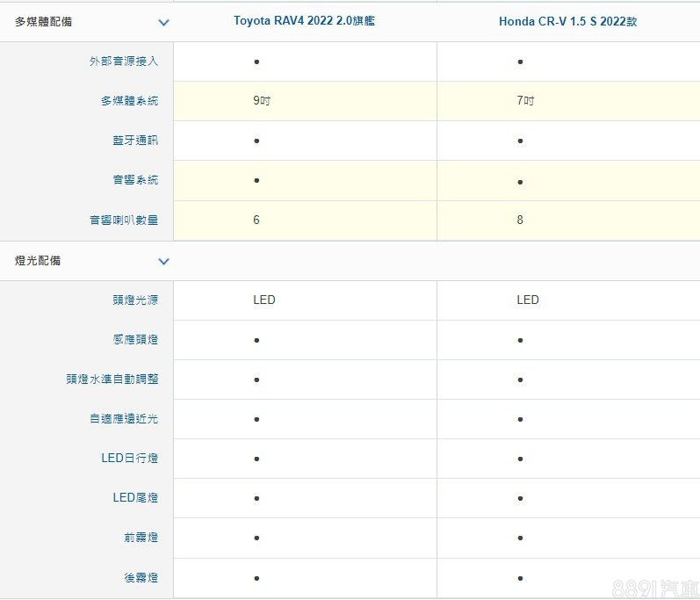Open the Toyota RAV4 2022 2.0旗艦 link
This screenshot has width=700, height=600.
pyautogui.click(x=304, y=21)
